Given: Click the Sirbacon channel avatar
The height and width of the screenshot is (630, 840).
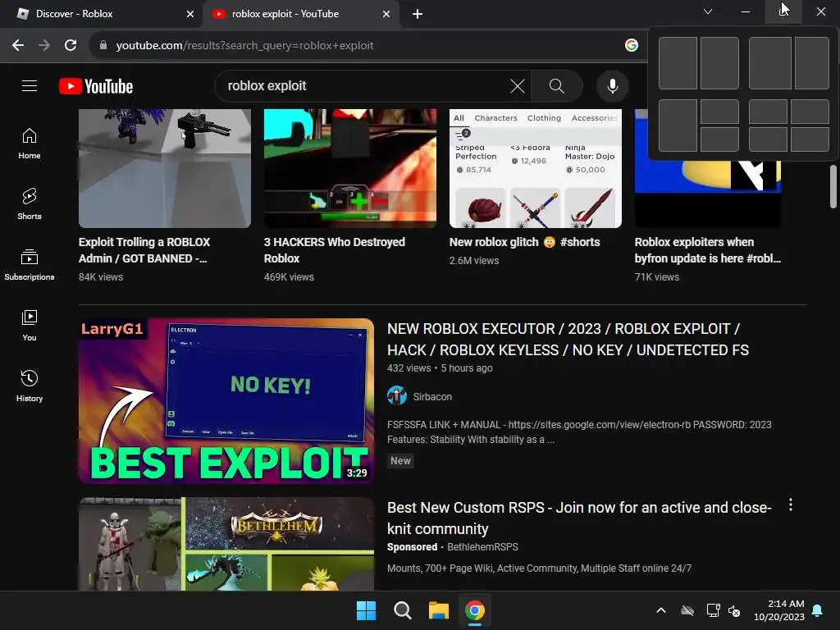Looking at the screenshot, I should pos(396,396).
